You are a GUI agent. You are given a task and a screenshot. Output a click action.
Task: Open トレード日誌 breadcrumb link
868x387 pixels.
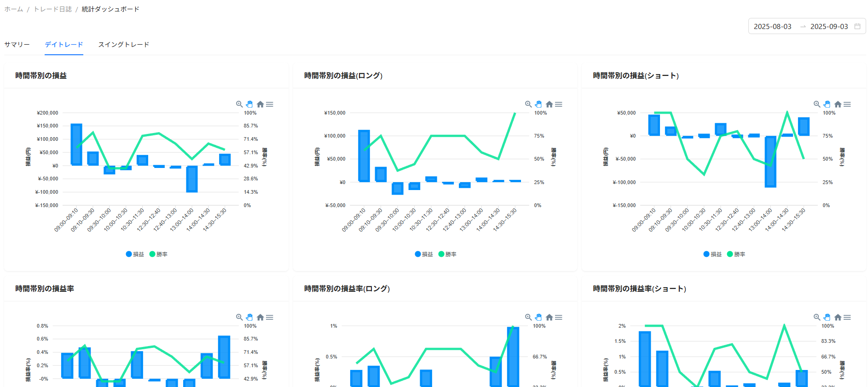coord(52,9)
